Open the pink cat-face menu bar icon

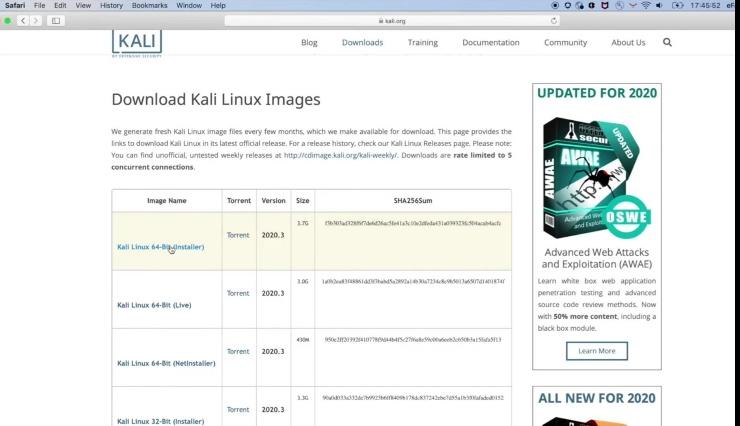point(605,6)
